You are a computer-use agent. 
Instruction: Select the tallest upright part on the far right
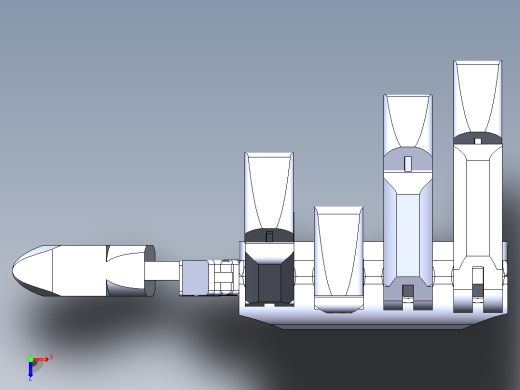(478, 186)
